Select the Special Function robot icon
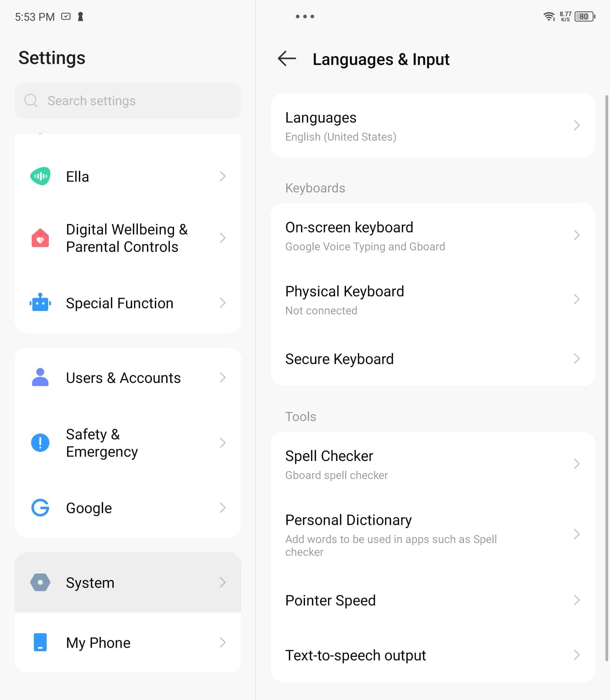This screenshot has height=700, width=610. 40,302
